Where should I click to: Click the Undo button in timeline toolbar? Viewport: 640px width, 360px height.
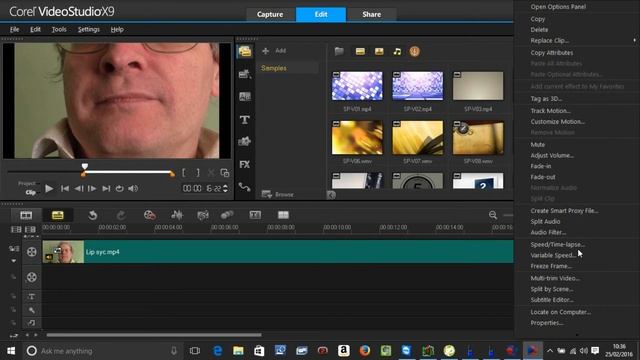93,215
